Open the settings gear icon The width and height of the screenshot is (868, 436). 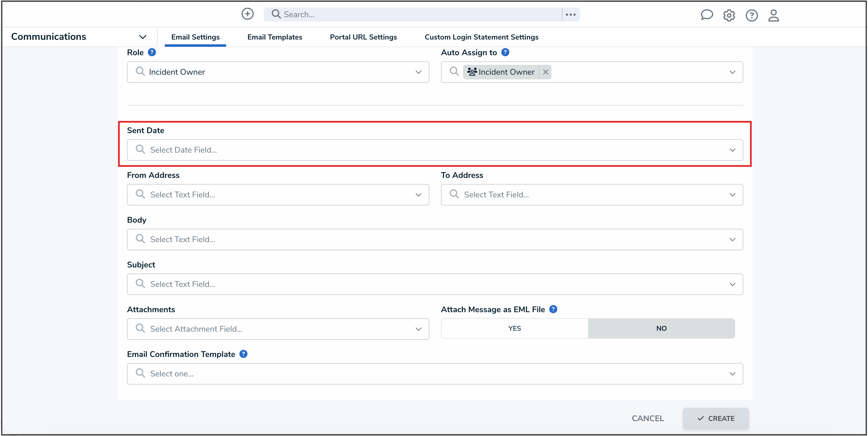[x=729, y=15]
